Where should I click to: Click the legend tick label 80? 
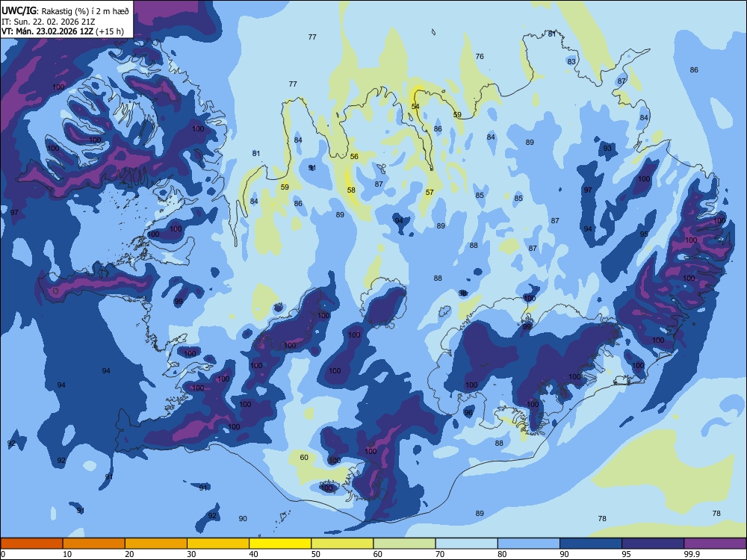[x=502, y=554]
